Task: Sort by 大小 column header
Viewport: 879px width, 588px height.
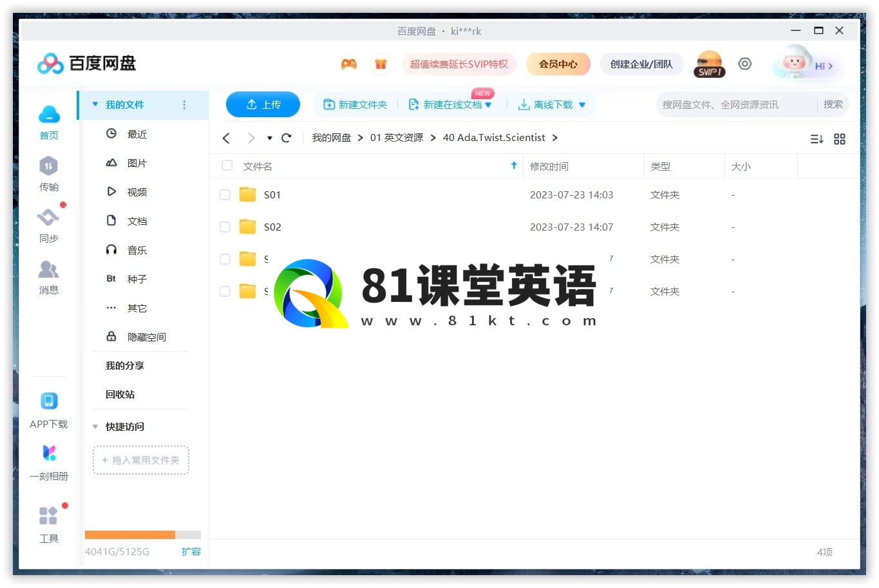Action: [x=741, y=166]
